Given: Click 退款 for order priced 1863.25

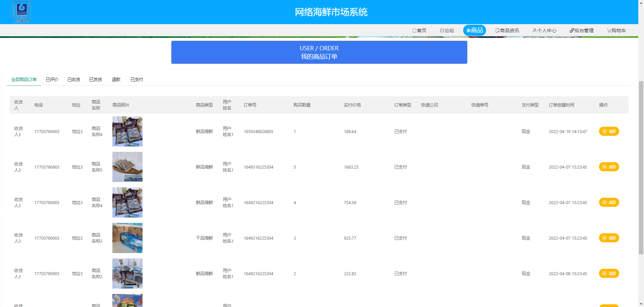Looking at the screenshot, I should [x=609, y=167].
